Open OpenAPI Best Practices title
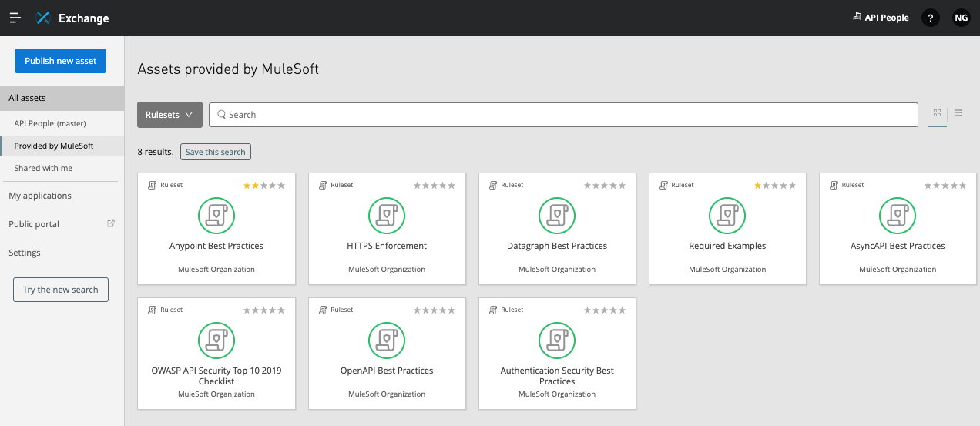 [387, 371]
